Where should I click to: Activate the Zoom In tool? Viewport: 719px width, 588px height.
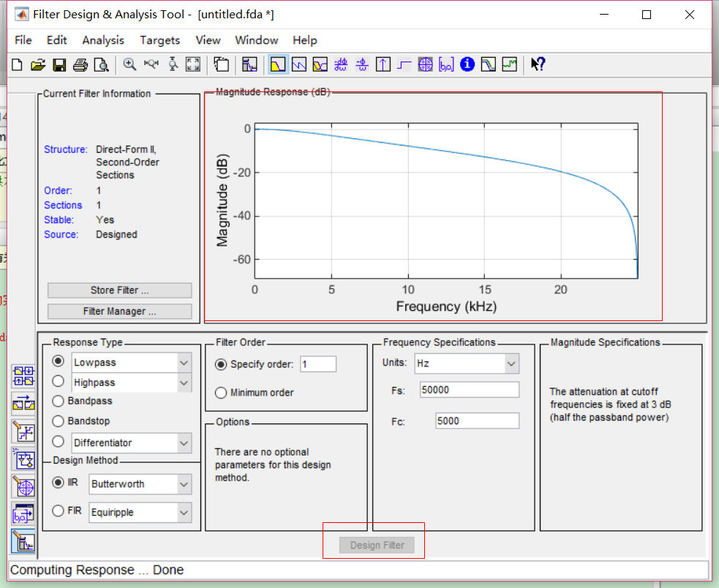pyautogui.click(x=129, y=64)
